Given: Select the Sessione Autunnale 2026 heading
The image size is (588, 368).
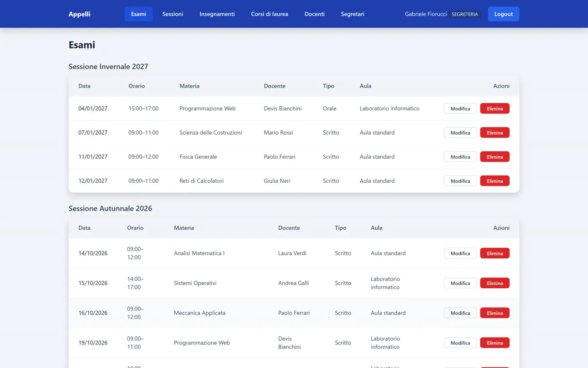Looking at the screenshot, I should 110,208.
